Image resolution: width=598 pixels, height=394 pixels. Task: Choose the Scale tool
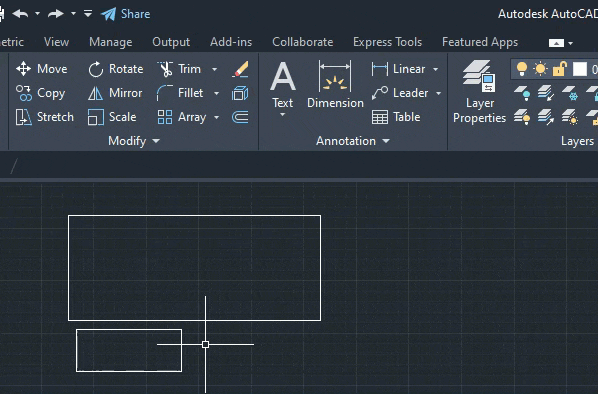112,117
